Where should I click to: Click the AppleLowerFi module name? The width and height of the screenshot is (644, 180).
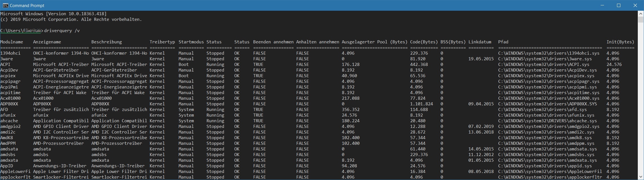tap(15, 172)
